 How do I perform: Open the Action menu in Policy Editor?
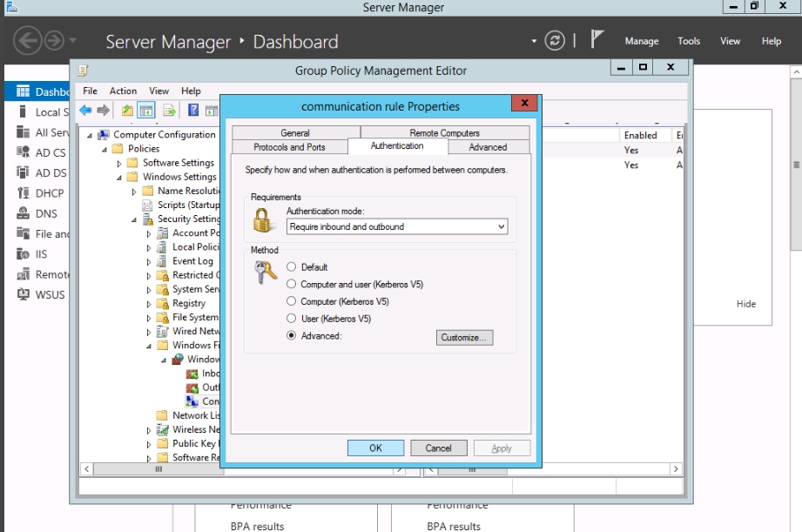(123, 91)
